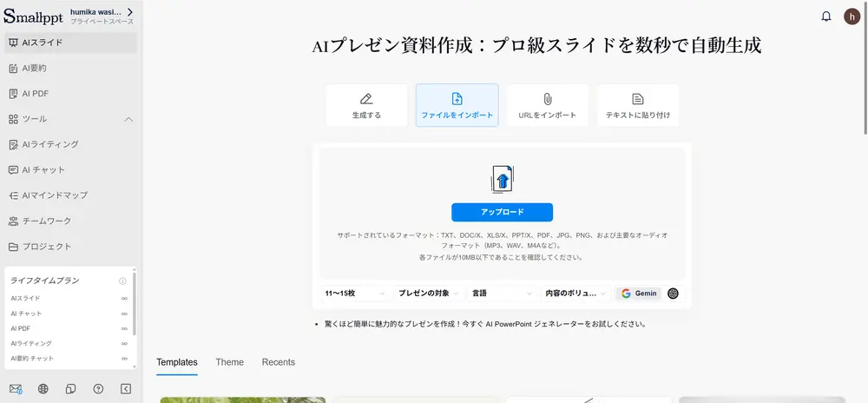
Task: Switch to the Theme tab
Action: point(230,362)
